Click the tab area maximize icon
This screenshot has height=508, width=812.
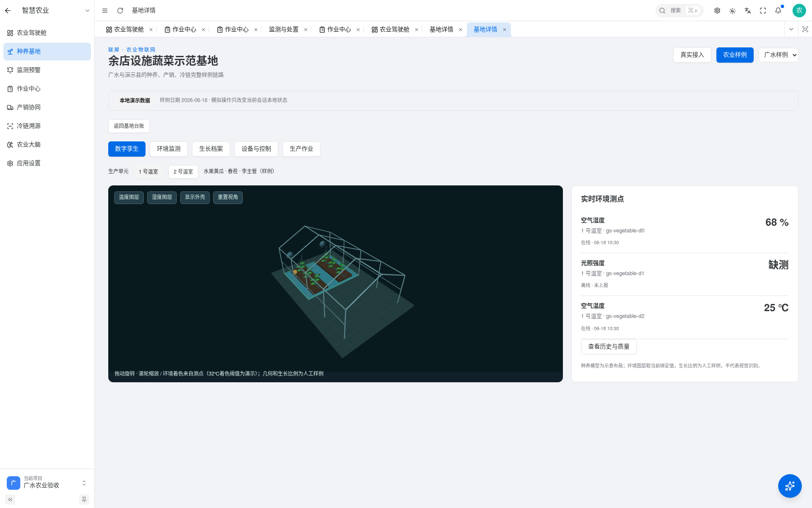pos(805,29)
